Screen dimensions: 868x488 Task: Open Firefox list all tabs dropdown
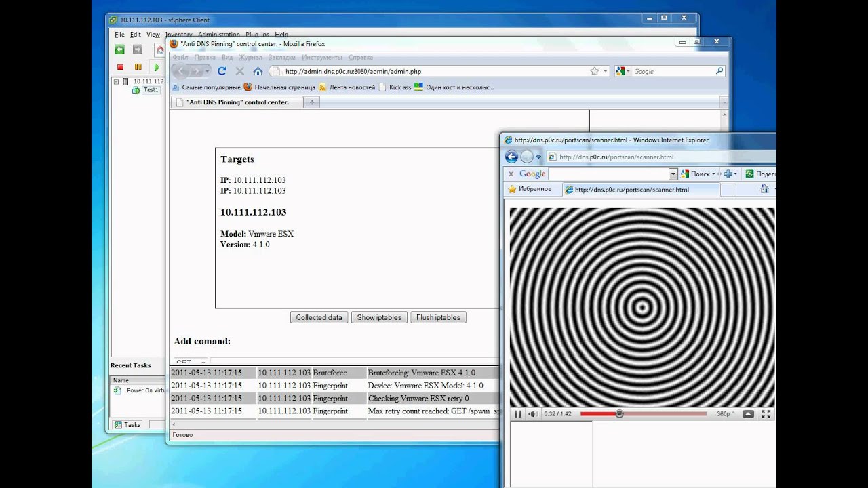724,102
